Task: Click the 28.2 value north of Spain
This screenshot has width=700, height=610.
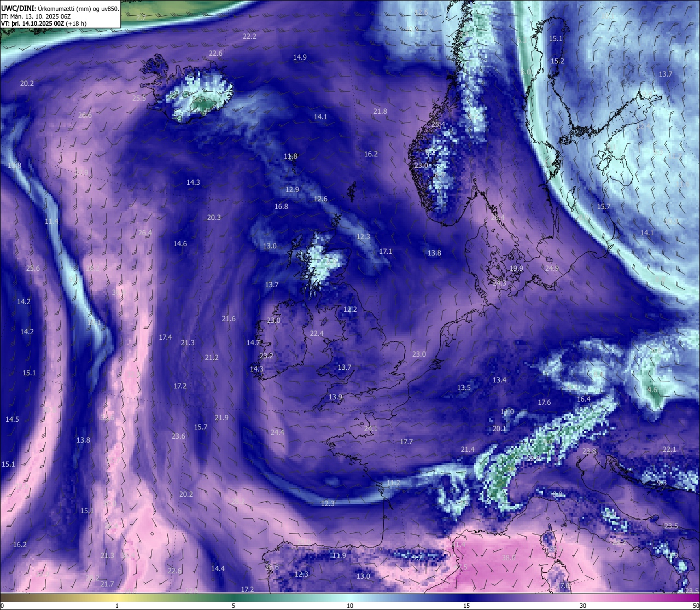Action: 238,502
